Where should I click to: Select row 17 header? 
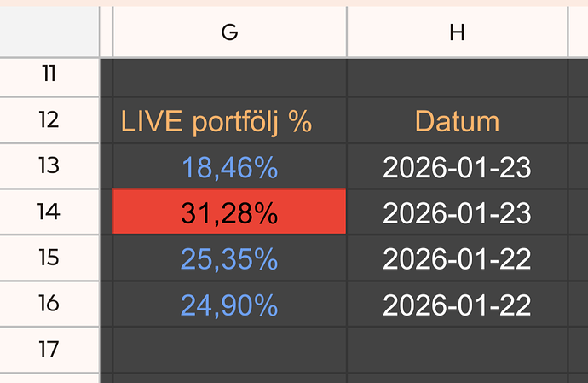pyautogui.click(x=49, y=350)
